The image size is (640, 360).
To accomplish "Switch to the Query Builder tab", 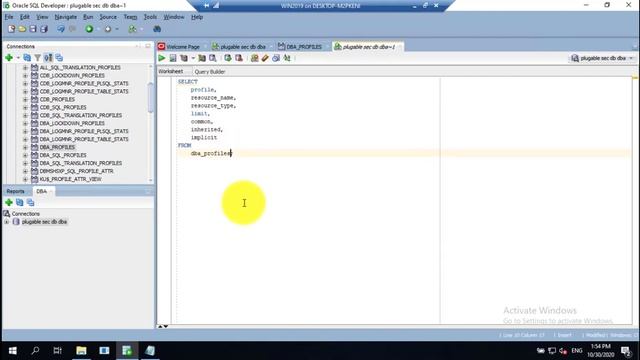I will [210, 71].
